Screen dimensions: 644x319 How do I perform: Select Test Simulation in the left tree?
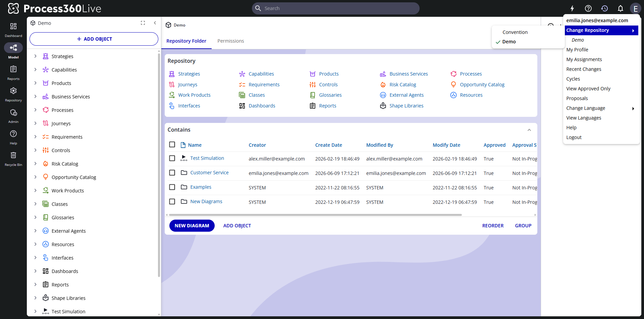(x=68, y=312)
